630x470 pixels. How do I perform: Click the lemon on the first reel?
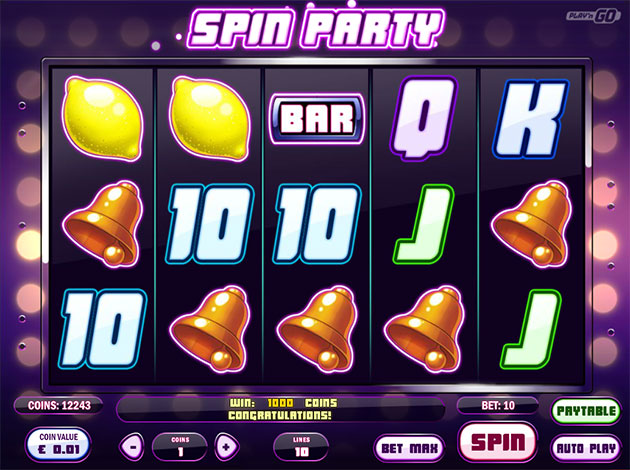click(x=103, y=119)
